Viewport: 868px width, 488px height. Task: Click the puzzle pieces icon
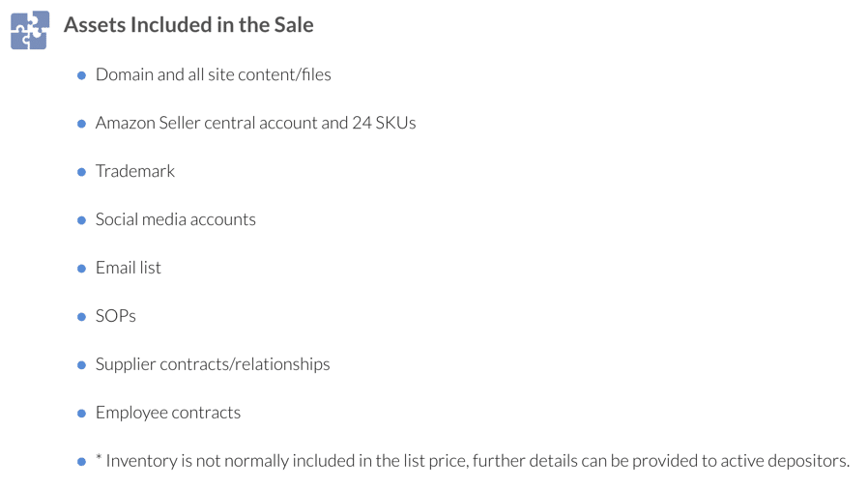point(30,30)
